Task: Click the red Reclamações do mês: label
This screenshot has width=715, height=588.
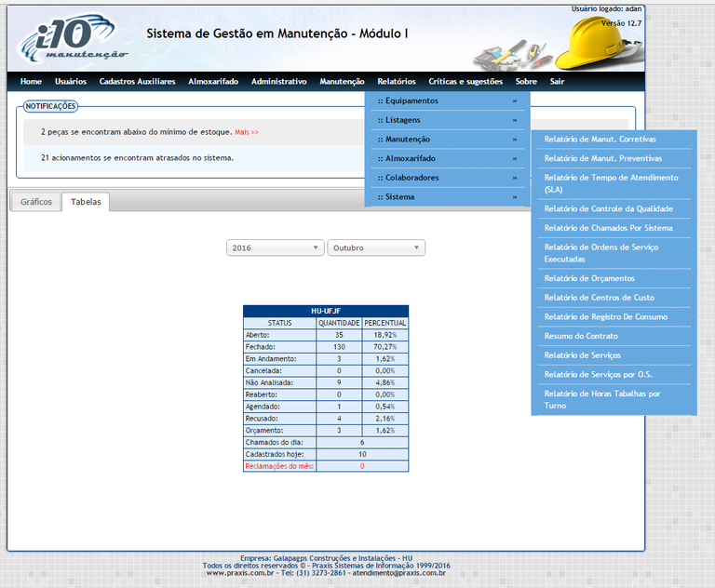Action: click(279, 466)
